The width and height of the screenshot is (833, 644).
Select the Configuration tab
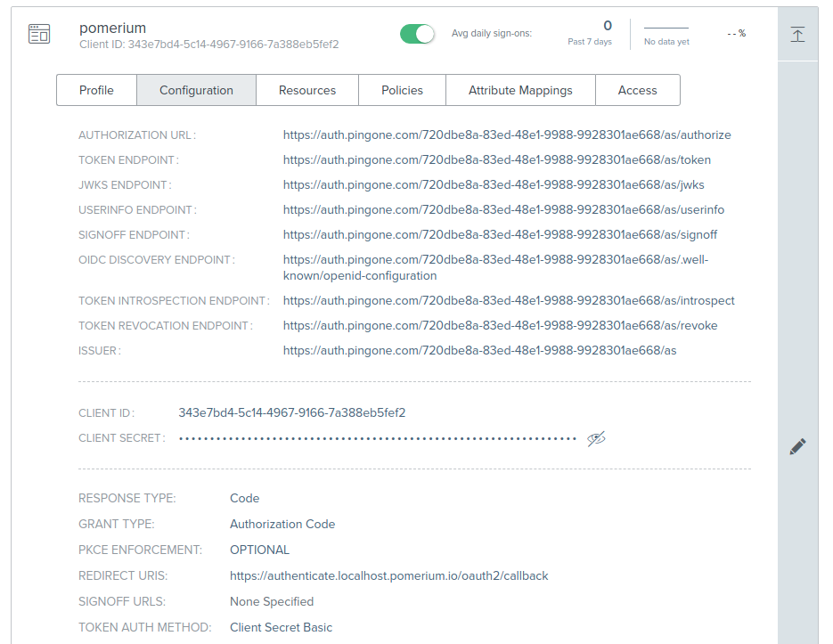(x=197, y=90)
